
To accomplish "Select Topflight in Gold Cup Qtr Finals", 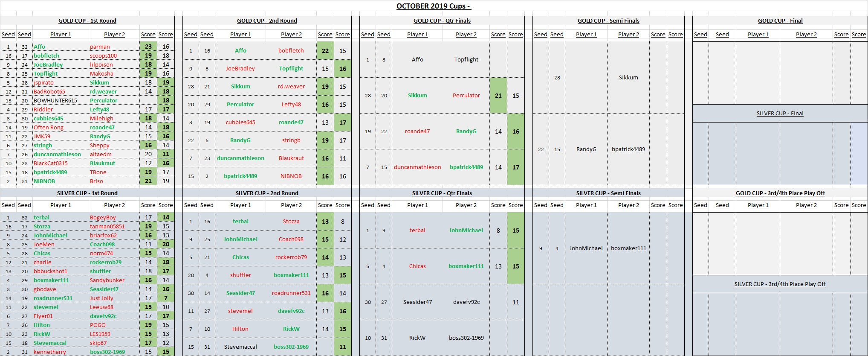I will [466, 59].
